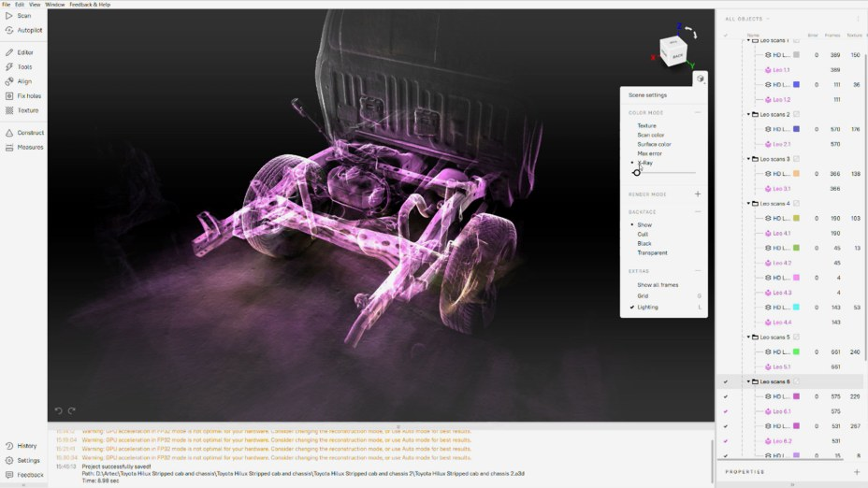868x488 pixels.
Task: Expand the Render Mode section
Action: [x=698, y=194]
